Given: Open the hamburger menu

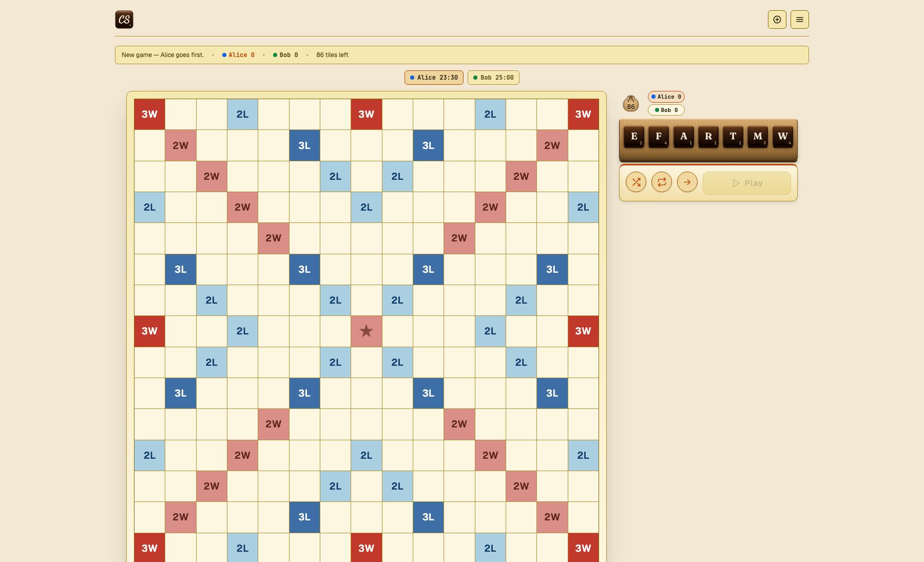Looking at the screenshot, I should 800,20.
